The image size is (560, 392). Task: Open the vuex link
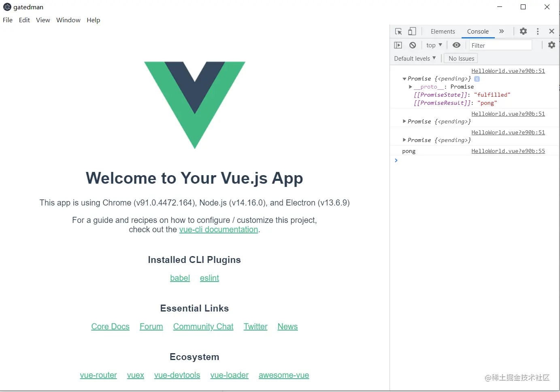tap(136, 375)
